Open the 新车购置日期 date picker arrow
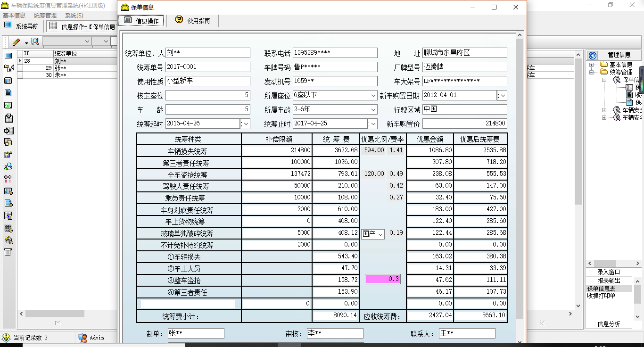The image size is (644, 347). (x=502, y=95)
